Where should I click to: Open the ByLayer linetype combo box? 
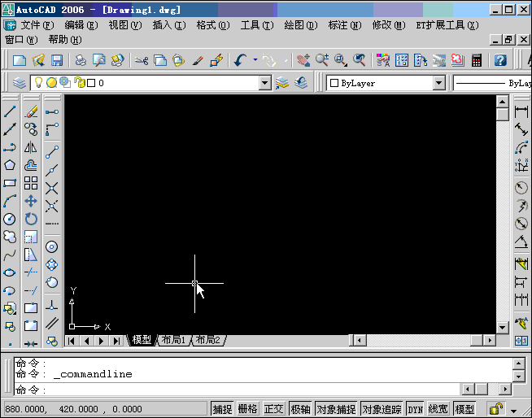coord(492,83)
